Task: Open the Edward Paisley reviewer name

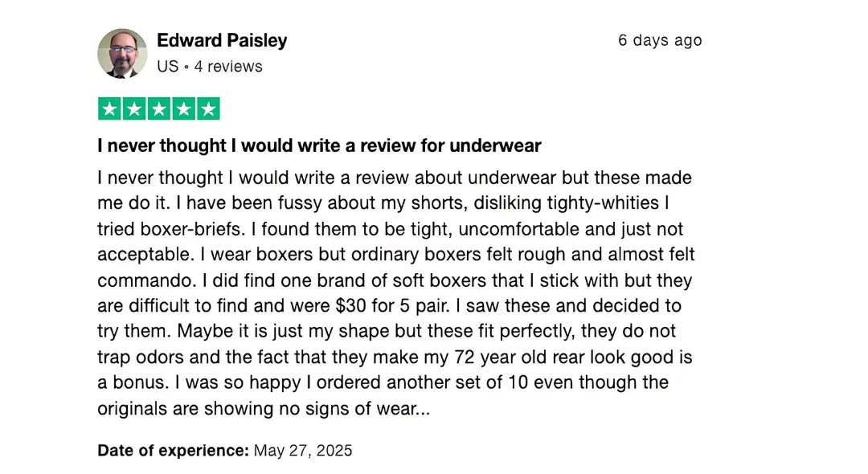Action: click(x=222, y=40)
